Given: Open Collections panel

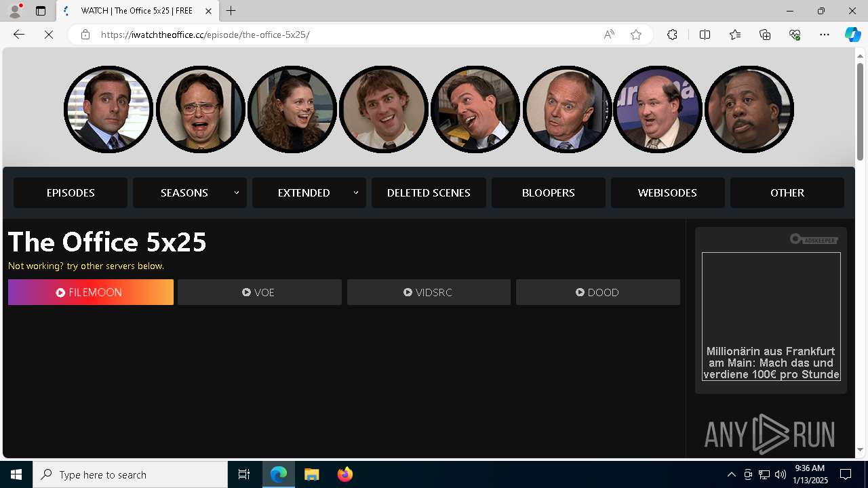Looking at the screenshot, I should coord(765,35).
